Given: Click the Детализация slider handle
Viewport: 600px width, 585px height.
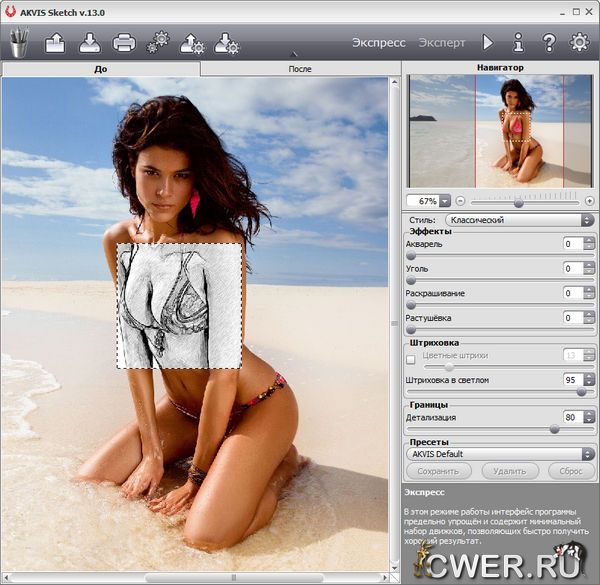Looking at the screenshot, I should click(x=554, y=428).
